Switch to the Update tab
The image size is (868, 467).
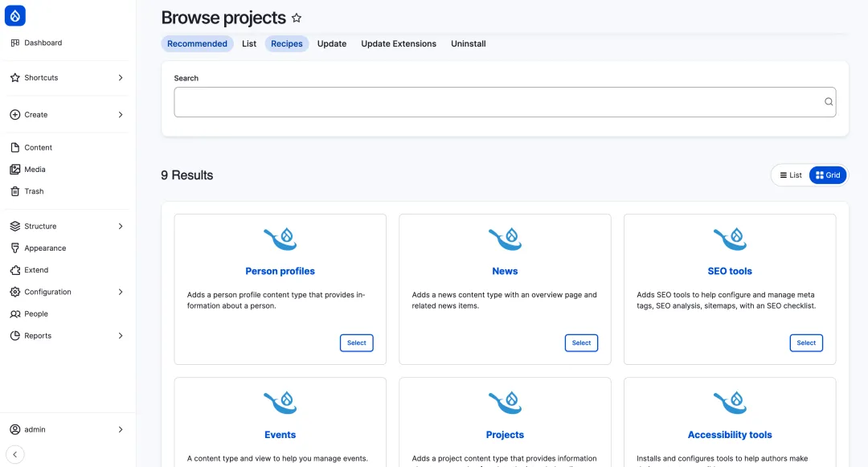tap(331, 43)
